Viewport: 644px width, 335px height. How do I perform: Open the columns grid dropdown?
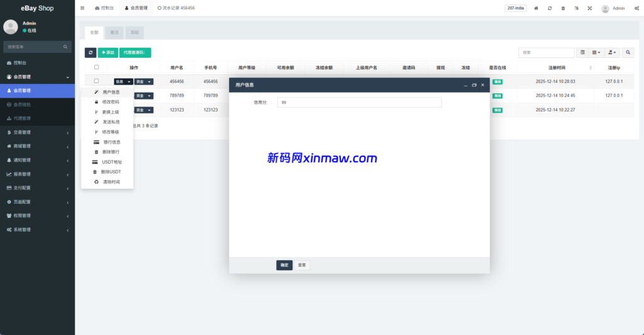click(596, 53)
